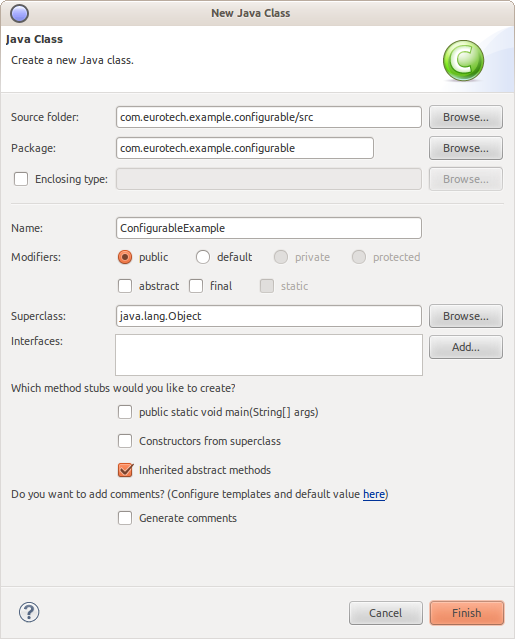Select the public modifier radio button
The image size is (515, 639).
coord(125,257)
